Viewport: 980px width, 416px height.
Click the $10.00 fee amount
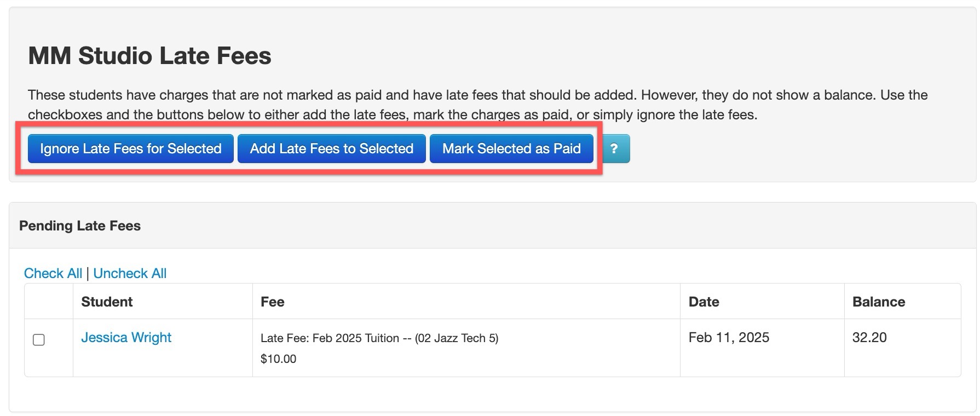tap(278, 359)
